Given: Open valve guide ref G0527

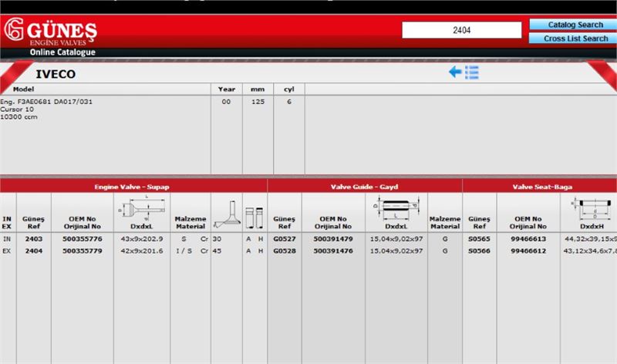Looking at the screenshot, I should point(285,239).
